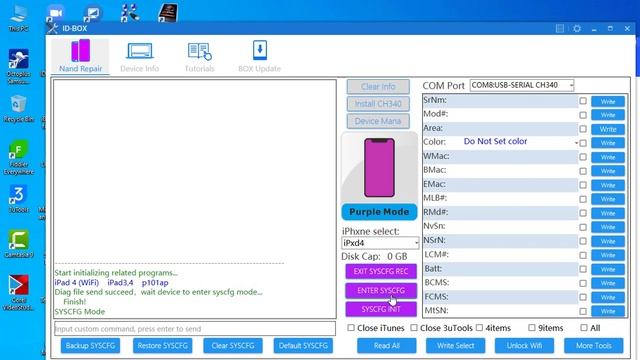Open Octoplus Samsung desktop icon
The width and height of the screenshot is (640, 360).
(18, 67)
